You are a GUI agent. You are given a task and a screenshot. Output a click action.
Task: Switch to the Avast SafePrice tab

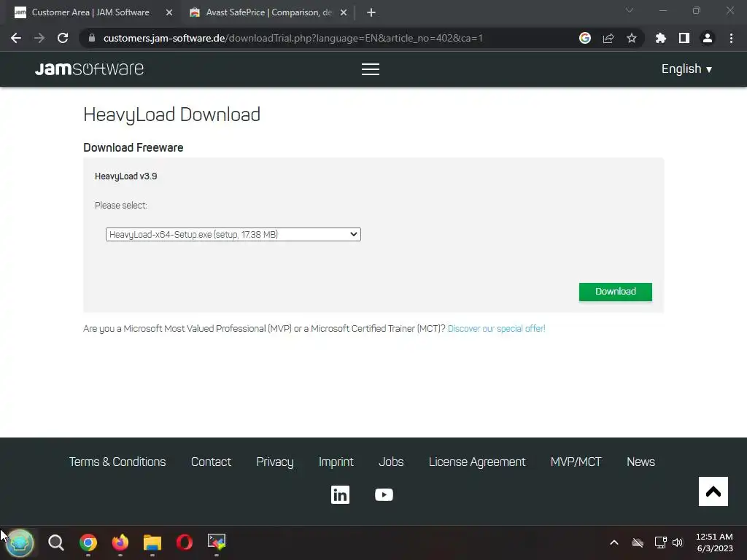(x=268, y=12)
